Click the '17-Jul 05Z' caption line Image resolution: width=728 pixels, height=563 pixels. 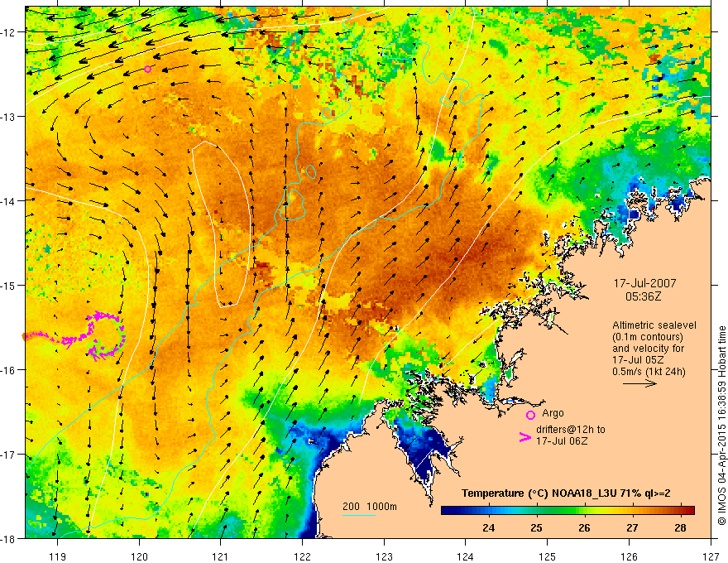tap(638, 360)
